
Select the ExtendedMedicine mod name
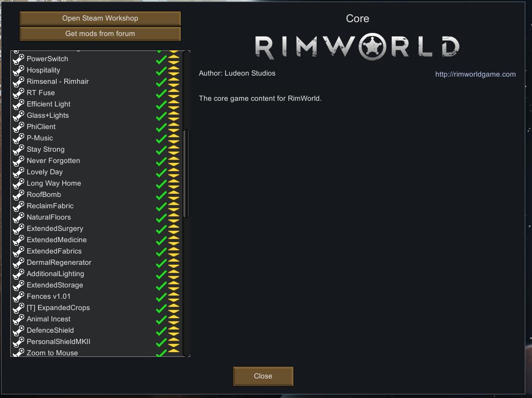(57, 240)
